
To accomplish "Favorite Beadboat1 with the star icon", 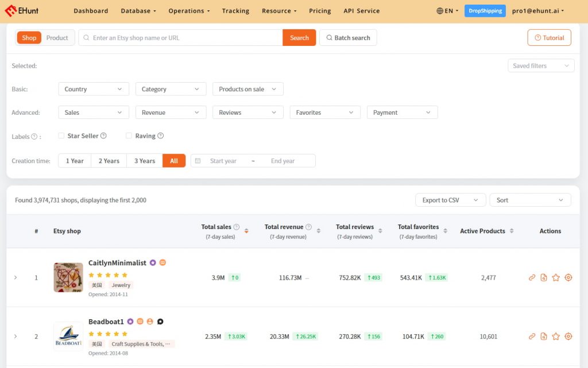I will (x=556, y=336).
